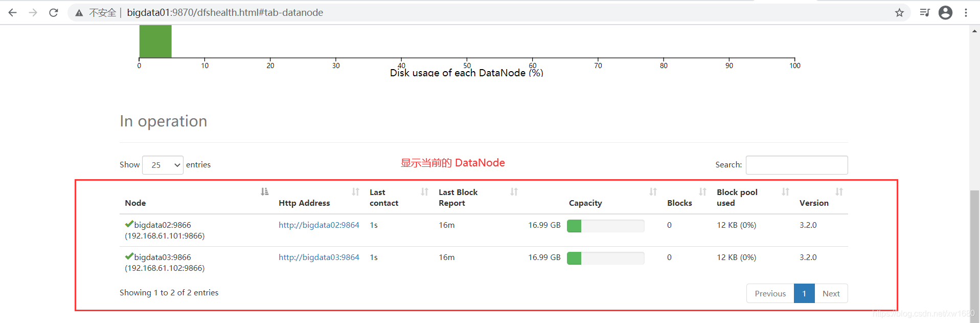Open the Chrome three-dot menu
Image resolution: width=980 pixels, height=323 pixels.
966,12
